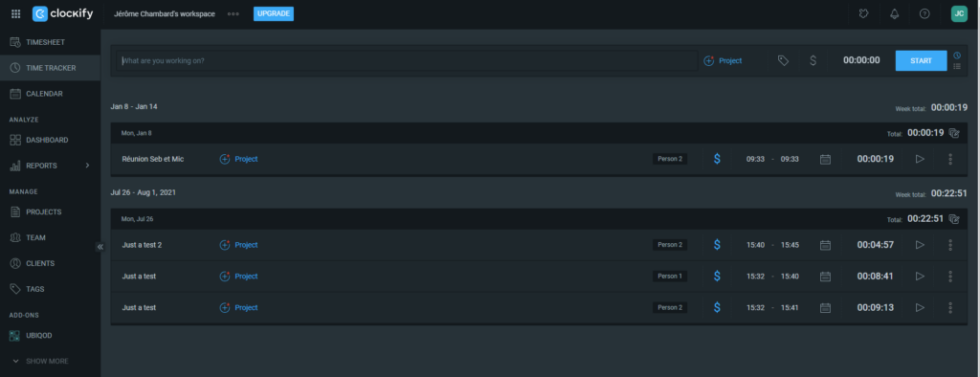Bulk edit Mon, Jan 8 entries icon

click(x=954, y=133)
